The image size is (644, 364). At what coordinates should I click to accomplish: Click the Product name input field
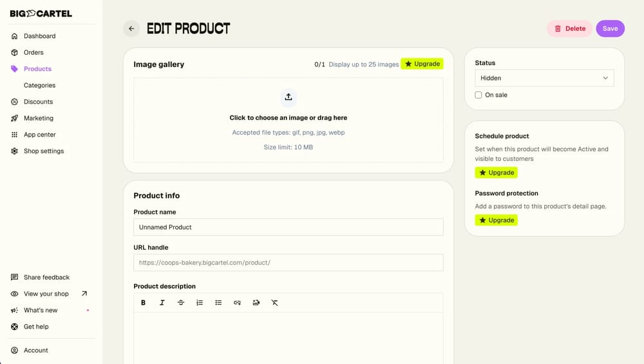pos(289,227)
